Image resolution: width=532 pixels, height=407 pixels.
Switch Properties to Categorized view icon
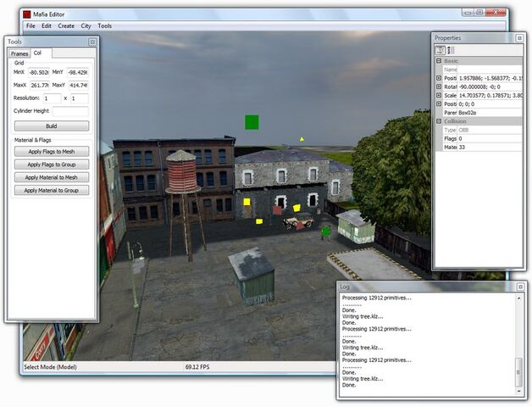click(440, 50)
